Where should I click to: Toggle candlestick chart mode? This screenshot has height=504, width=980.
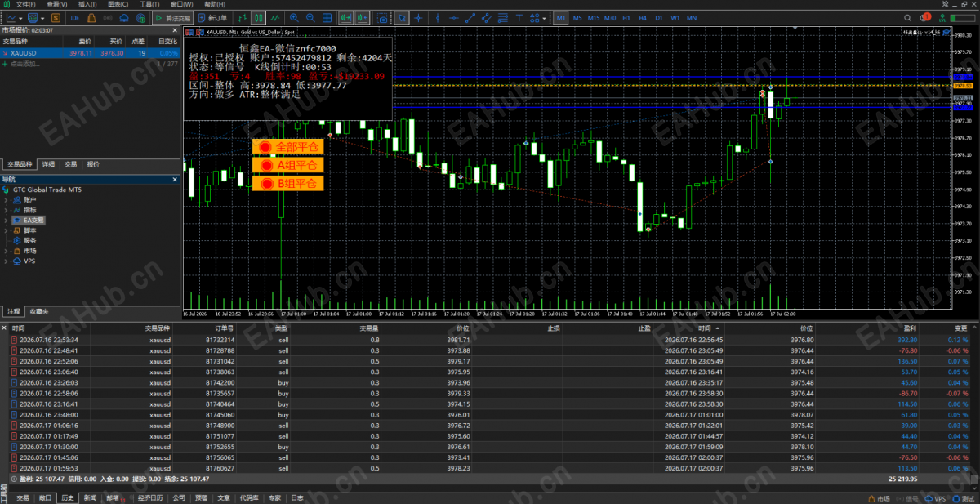(x=258, y=17)
